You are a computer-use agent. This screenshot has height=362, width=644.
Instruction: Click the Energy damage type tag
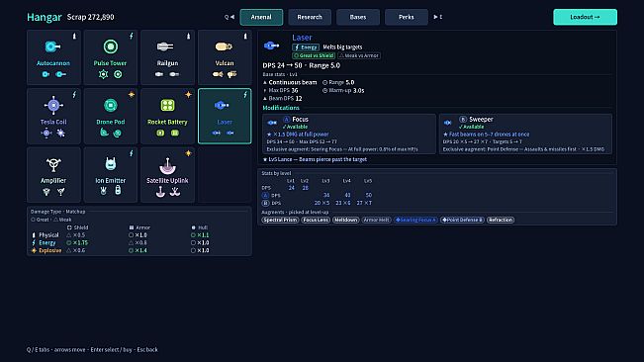point(306,47)
